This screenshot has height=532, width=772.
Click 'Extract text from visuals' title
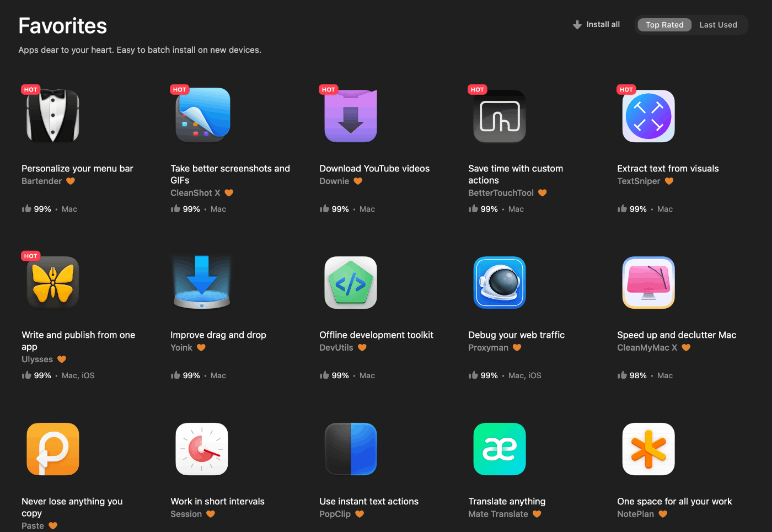pyautogui.click(x=668, y=169)
